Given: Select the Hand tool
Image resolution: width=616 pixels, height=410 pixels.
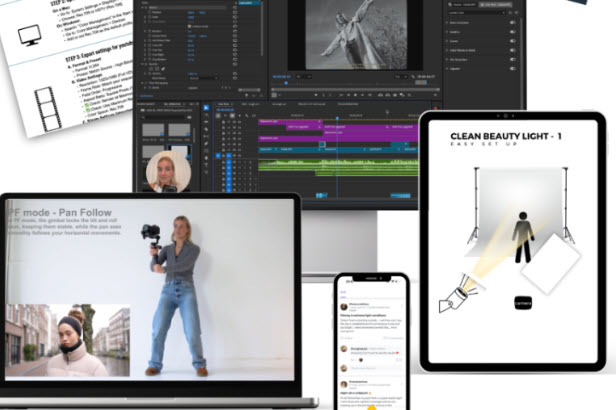Looking at the screenshot, I should point(206,158).
